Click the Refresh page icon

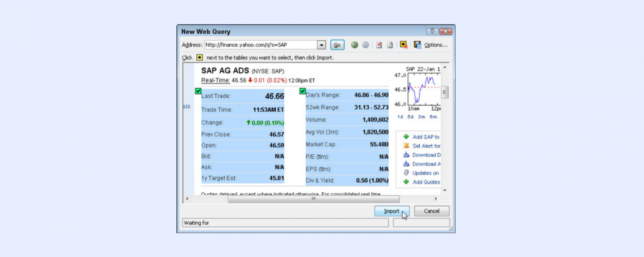tap(390, 45)
